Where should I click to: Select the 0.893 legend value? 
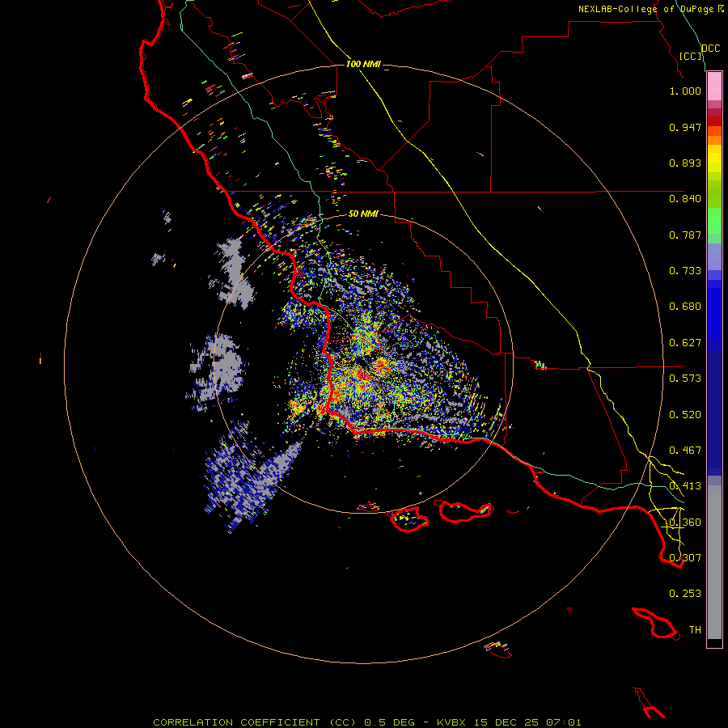click(685, 163)
